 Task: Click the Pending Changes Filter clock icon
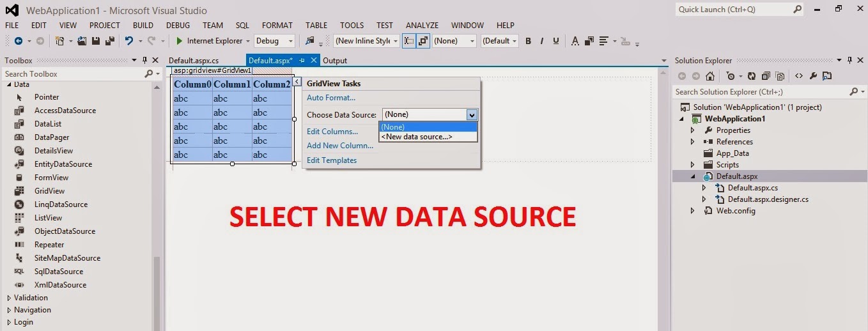point(731,76)
